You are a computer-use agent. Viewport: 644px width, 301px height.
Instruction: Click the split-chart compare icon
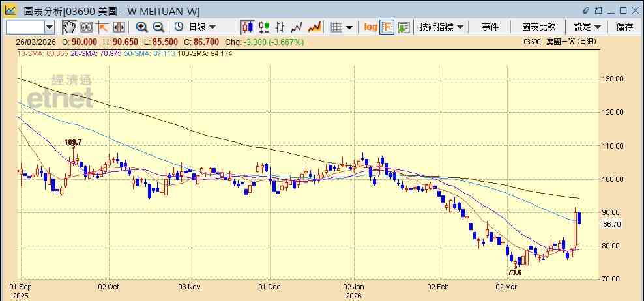(x=119, y=27)
